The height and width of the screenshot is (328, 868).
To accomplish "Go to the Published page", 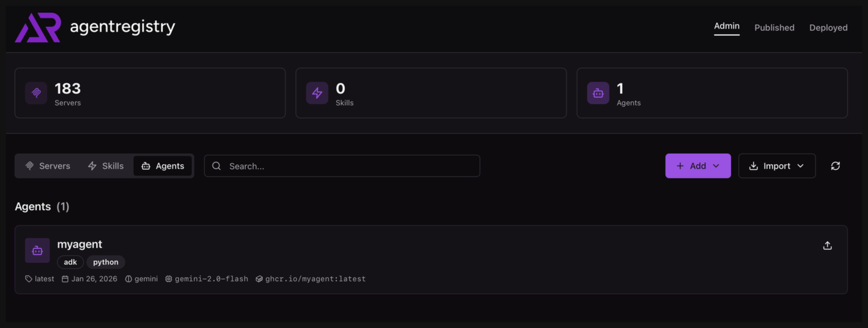I will (774, 28).
